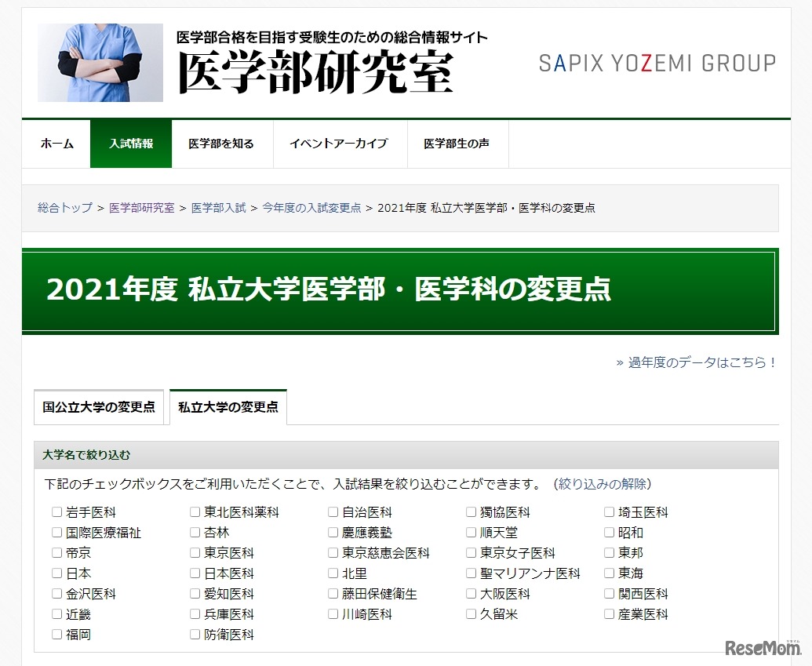
Task: Check the 順天堂 checkbox
Action: pyautogui.click(x=471, y=532)
